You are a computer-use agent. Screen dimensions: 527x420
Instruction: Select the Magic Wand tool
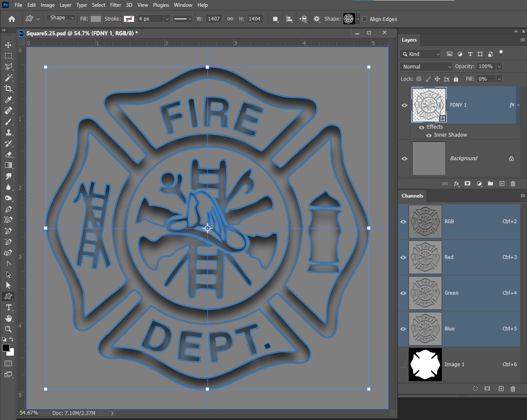click(x=8, y=78)
